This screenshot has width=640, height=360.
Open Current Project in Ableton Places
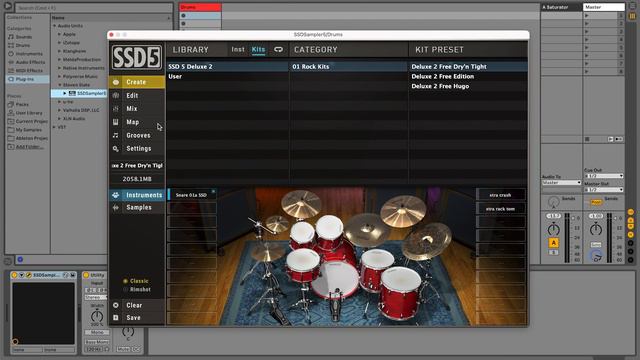(x=28, y=121)
